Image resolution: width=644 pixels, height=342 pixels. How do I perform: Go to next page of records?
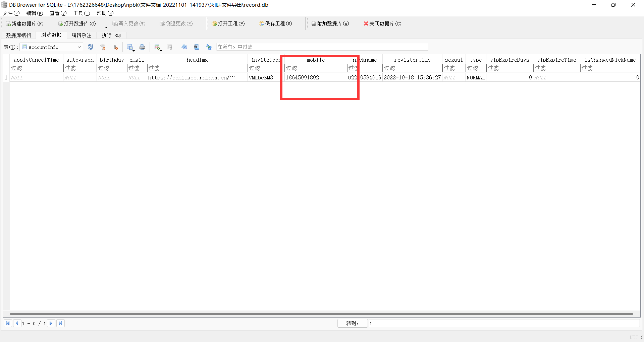(51, 323)
